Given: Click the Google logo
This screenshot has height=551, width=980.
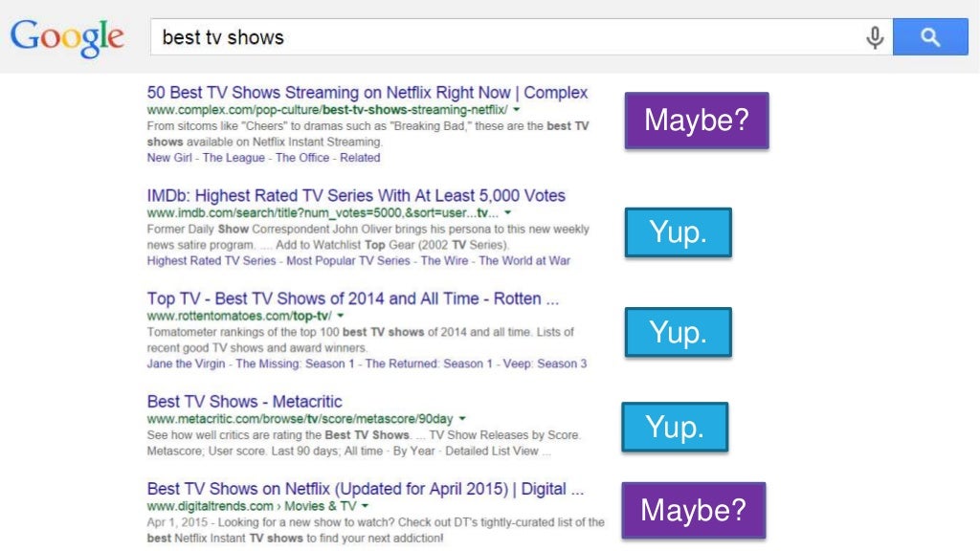Looking at the screenshot, I should click(67, 37).
